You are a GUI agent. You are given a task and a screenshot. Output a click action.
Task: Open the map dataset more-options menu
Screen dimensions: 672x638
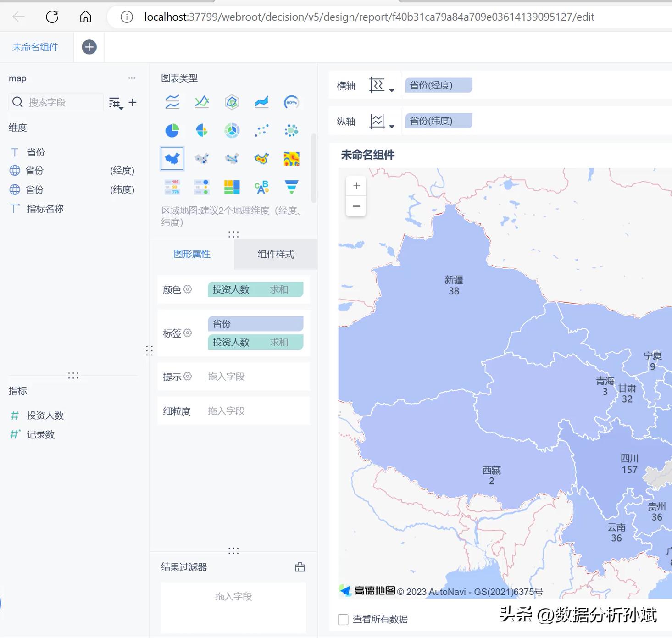(x=132, y=78)
